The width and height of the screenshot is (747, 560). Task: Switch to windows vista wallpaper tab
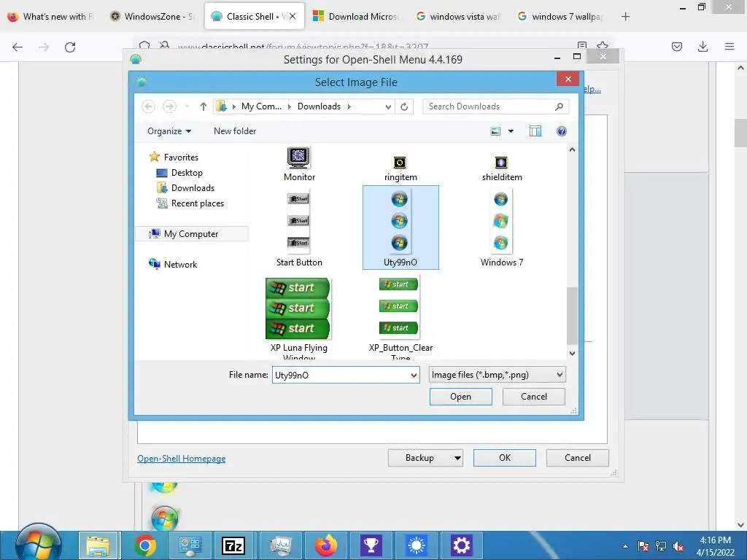tap(458, 16)
